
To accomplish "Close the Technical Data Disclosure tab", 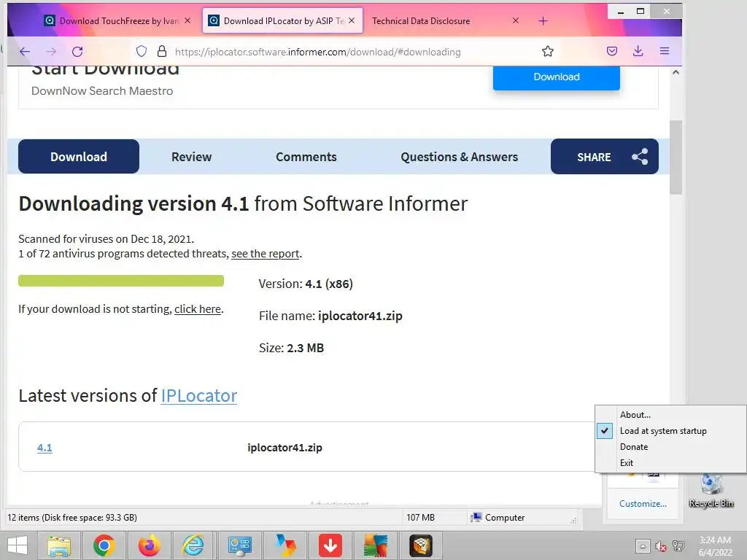I will (x=516, y=21).
